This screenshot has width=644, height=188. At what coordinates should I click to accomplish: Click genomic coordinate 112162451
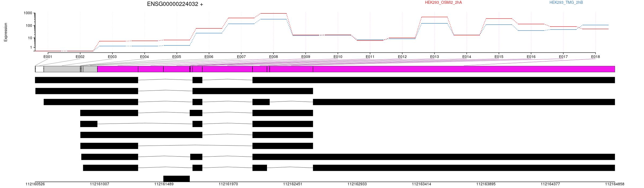point(293,184)
